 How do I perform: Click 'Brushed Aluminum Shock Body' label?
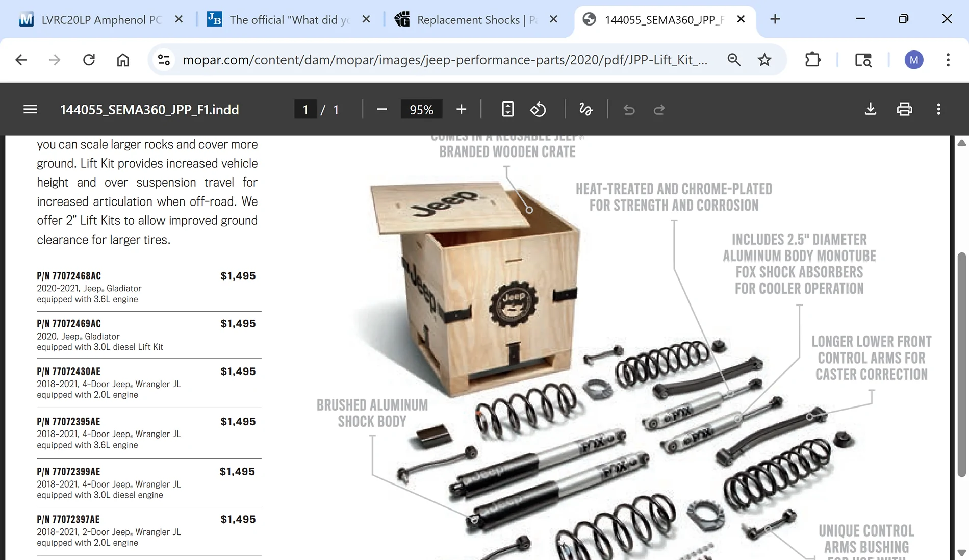(372, 413)
